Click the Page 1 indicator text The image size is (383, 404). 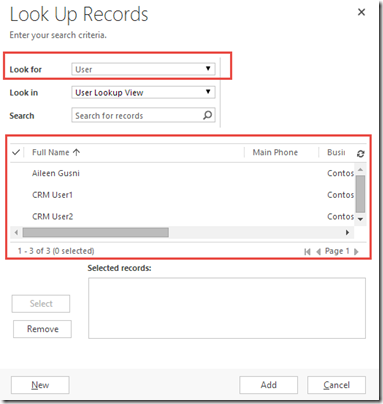point(337,251)
